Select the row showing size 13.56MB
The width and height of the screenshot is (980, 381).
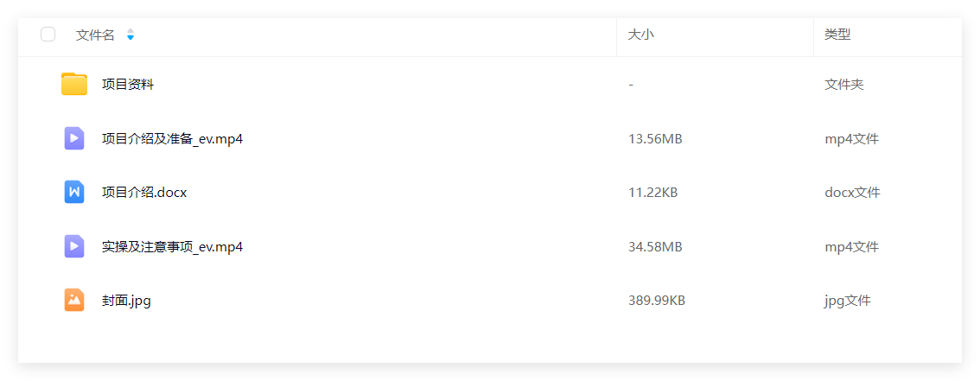coord(490,138)
